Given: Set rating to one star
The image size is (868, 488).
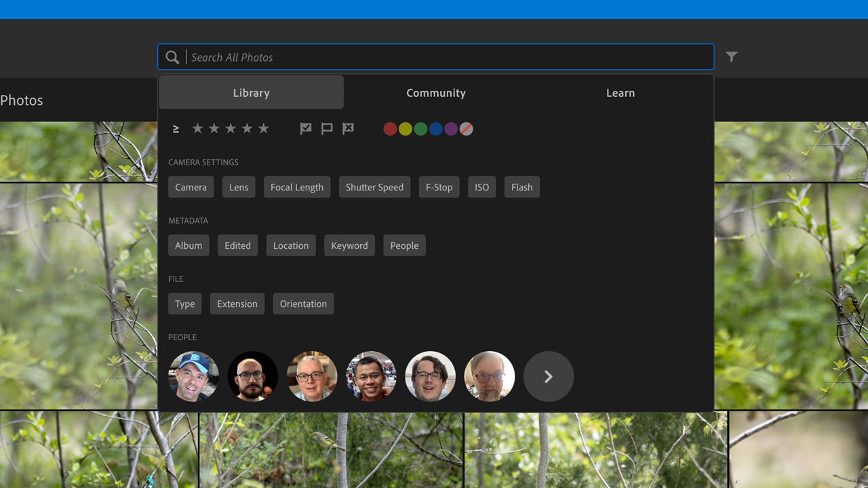Looking at the screenshot, I should point(197,129).
